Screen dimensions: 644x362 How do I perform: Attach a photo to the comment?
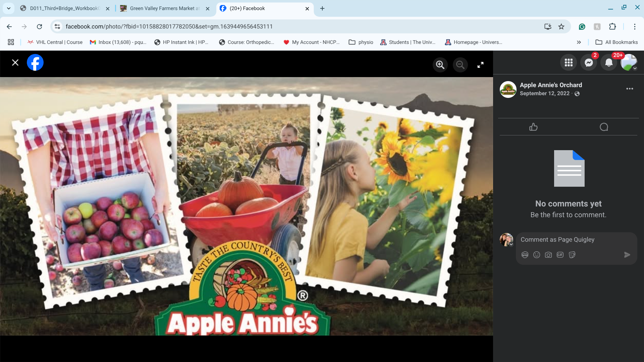pos(548,255)
